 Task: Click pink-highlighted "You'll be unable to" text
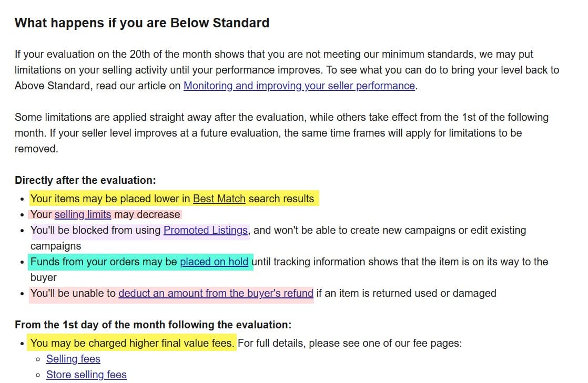click(x=74, y=293)
